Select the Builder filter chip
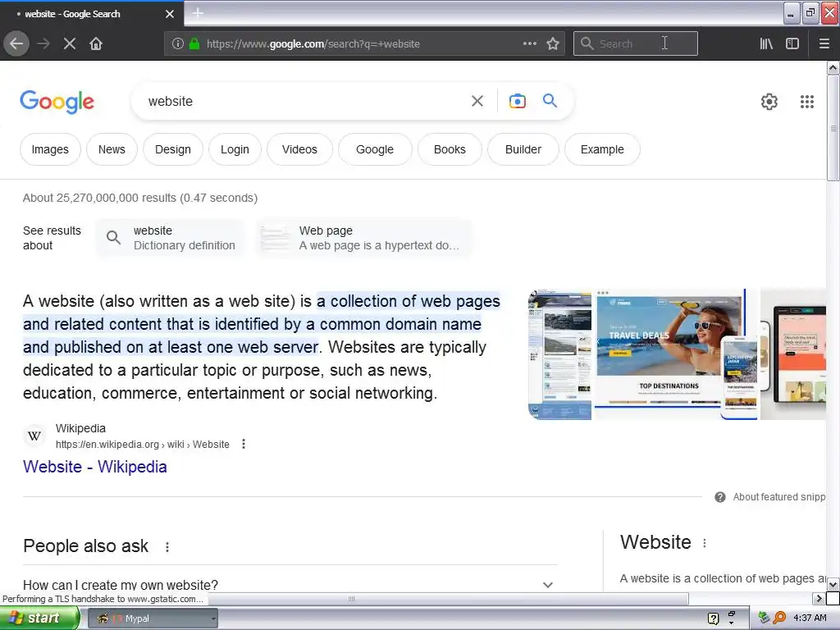This screenshot has width=840, height=630. click(x=523, y=149)
